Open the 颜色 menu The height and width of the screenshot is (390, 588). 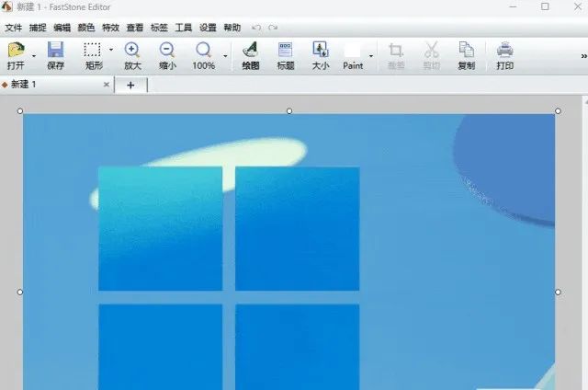pos(86,28)
